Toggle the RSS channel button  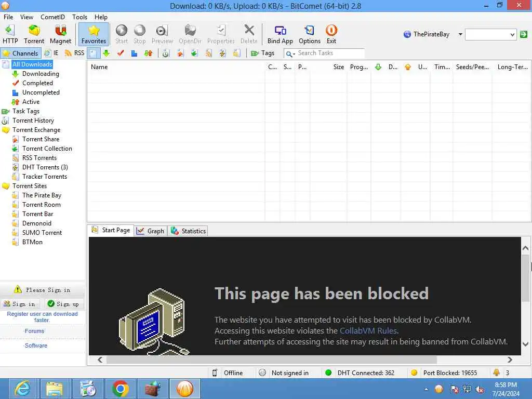pos(74,54)
